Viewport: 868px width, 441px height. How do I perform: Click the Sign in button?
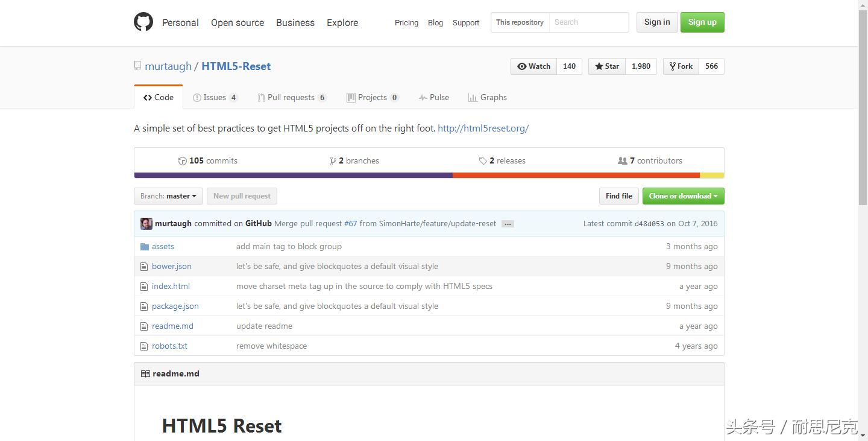coord(657,22)
